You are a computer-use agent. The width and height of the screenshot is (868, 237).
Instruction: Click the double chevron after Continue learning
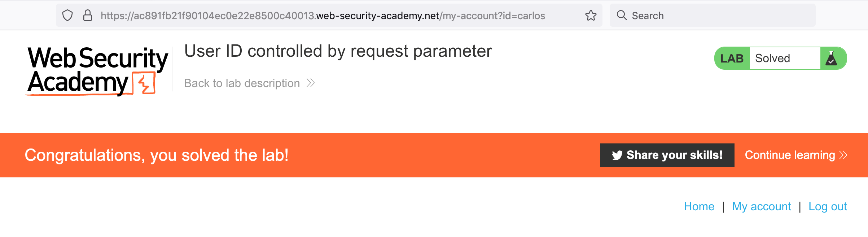tap(842, 155)
